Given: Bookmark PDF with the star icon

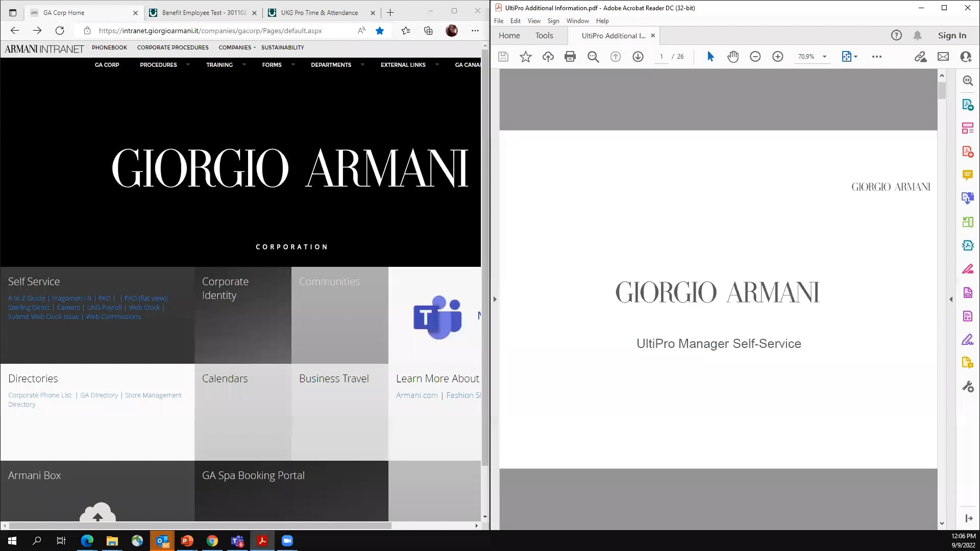Looking at the screenshot, I should (525, 57).
